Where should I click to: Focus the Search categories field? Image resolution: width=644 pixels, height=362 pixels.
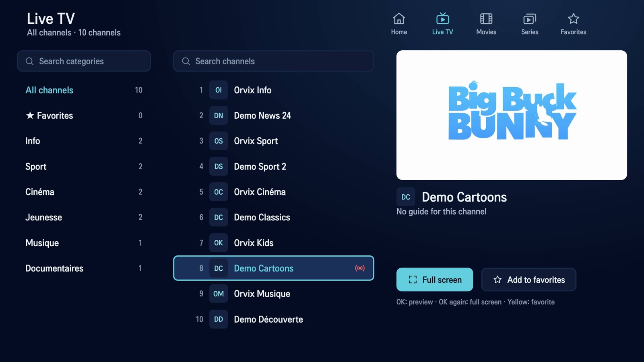tap(84, 61)
